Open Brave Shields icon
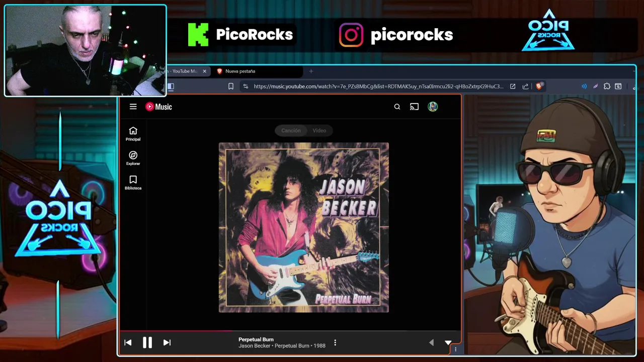 tap(539, 86)
